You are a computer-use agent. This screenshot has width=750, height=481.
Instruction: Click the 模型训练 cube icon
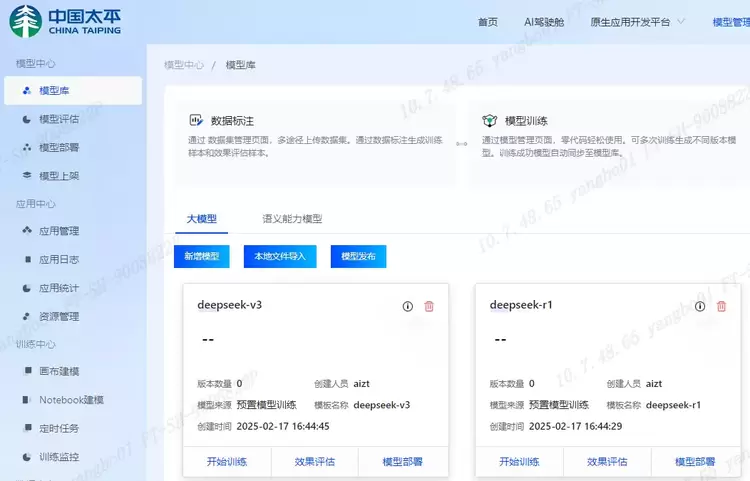(489, 119)
